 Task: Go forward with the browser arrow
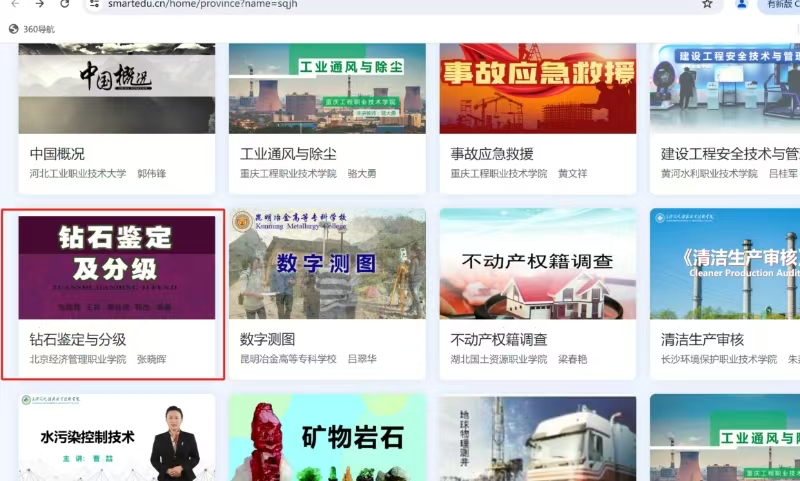pos(40,4)
